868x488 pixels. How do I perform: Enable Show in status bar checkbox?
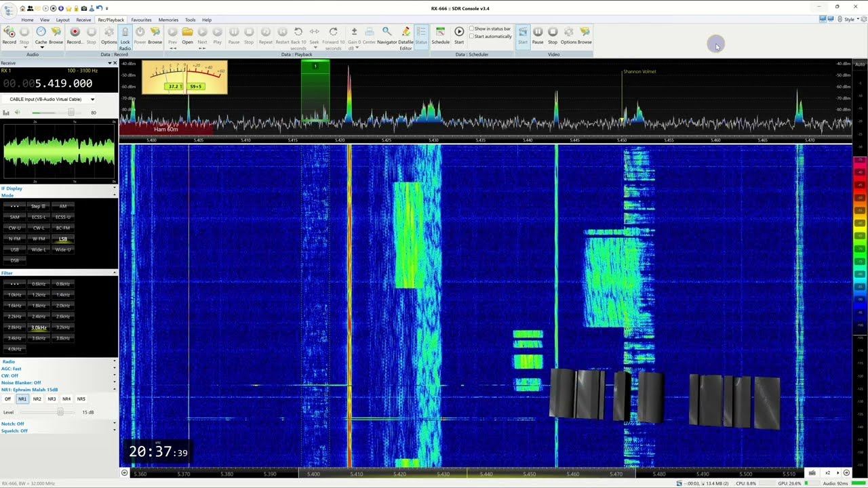(x=472, y=29)
